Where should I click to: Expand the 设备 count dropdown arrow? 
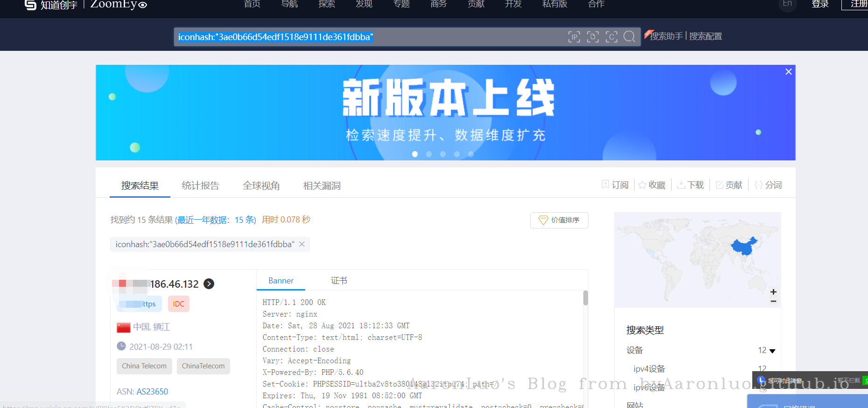coord(772,351)
